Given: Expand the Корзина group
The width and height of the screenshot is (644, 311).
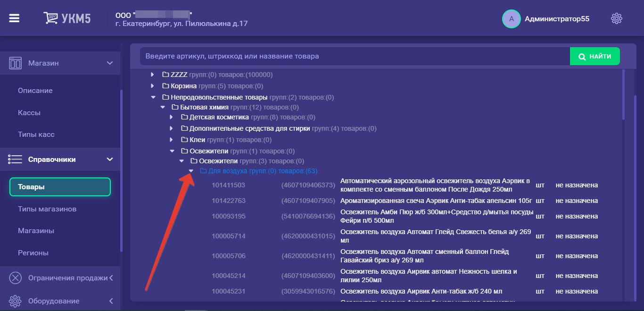Looking at the screenshot, I should coord(152,86).
